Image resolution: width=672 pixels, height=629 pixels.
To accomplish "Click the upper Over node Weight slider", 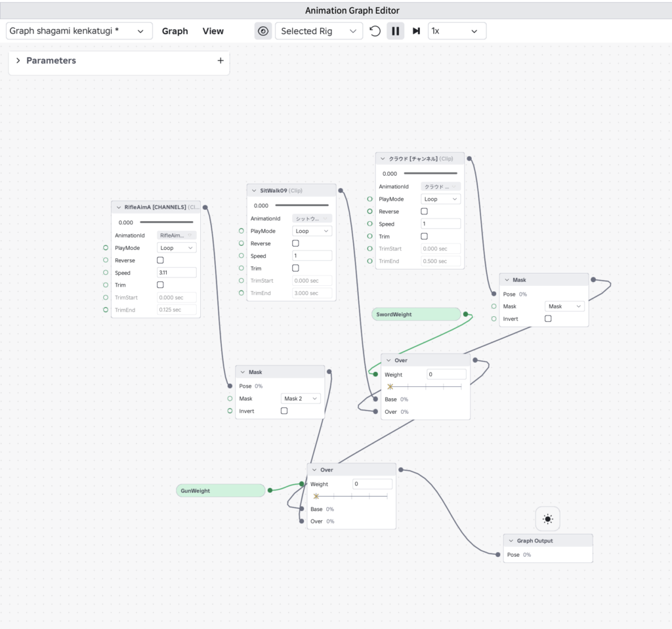I will click(x=425, y=386).
